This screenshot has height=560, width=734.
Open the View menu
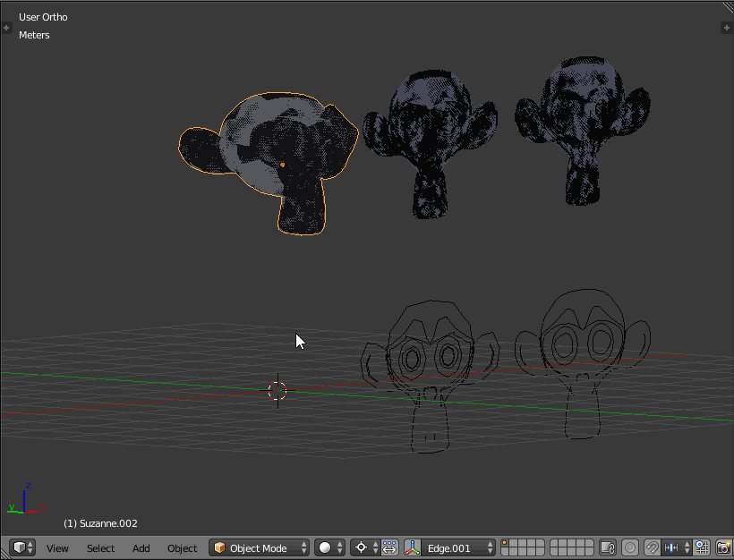[x=57, y=548]
